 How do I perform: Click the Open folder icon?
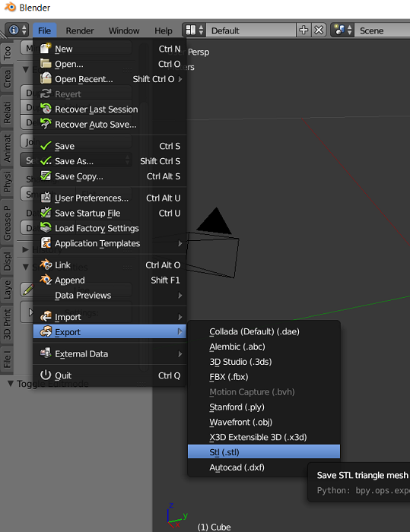46,64
